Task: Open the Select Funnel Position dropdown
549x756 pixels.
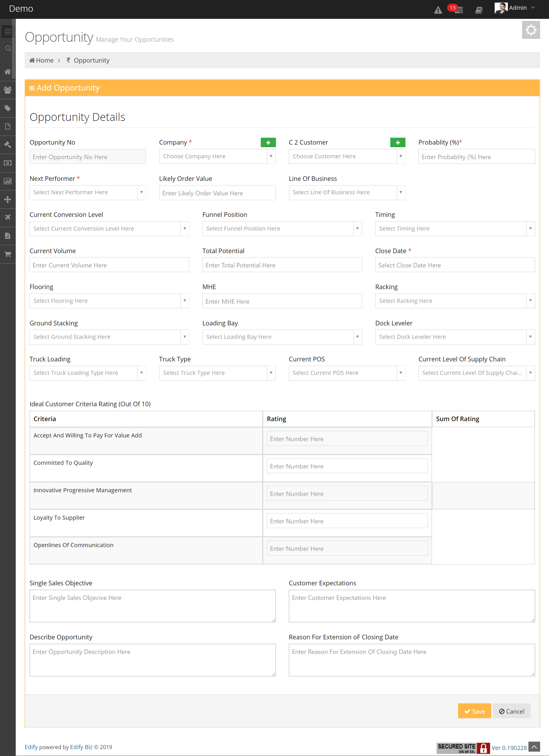Action: (x=282, y=229)
